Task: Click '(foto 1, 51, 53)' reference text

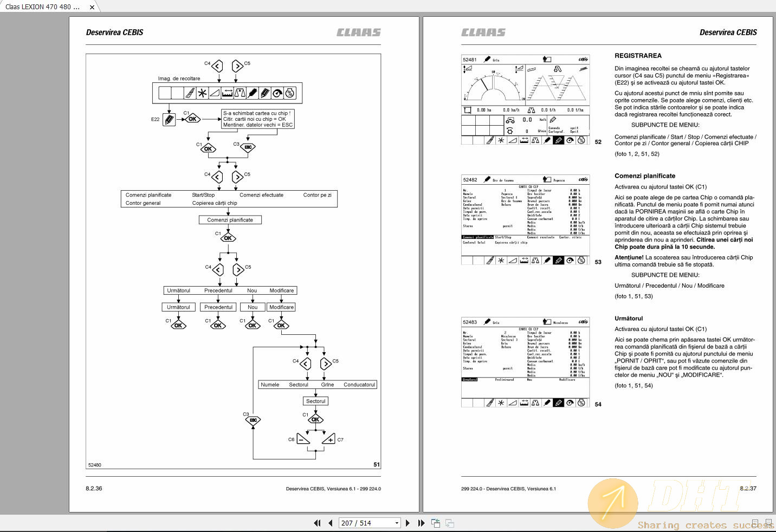Action: click(x=633, y=296)
